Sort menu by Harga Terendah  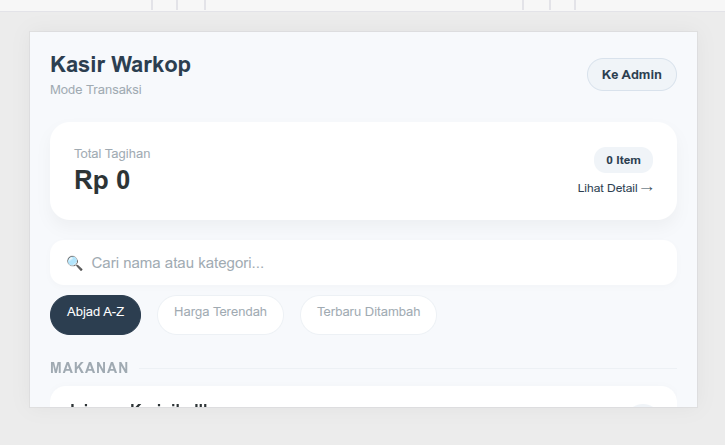[220, 315]
